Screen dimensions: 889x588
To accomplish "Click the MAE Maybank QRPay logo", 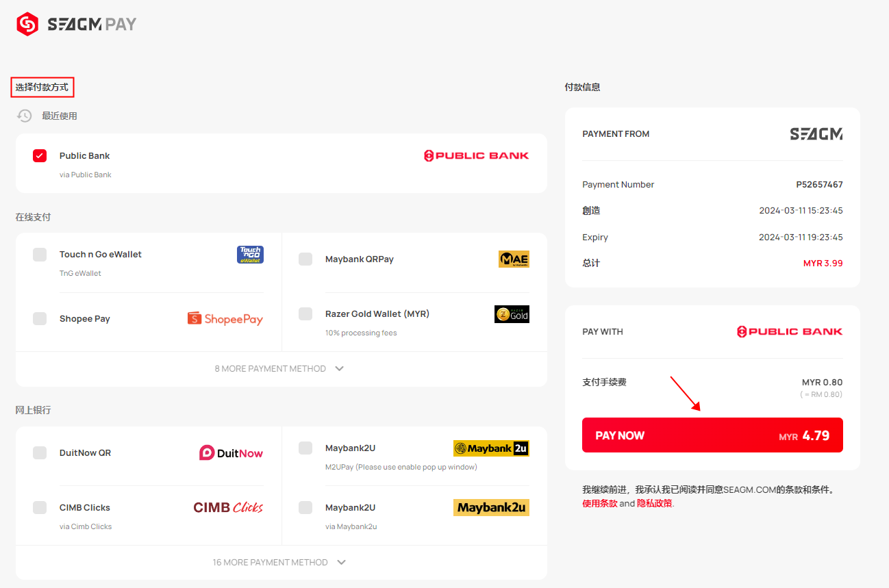I will (514, 259).
